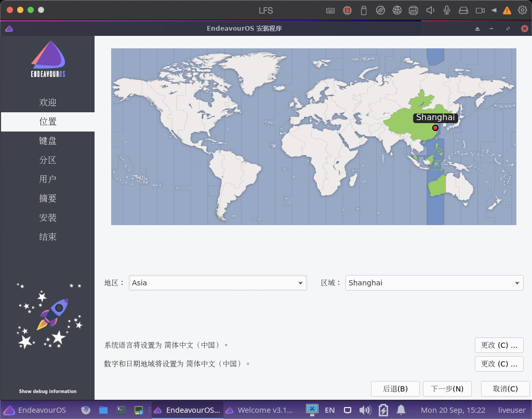Select the 位置 step in sidebar
The image size is (532, 419).
click(x=47, y=122)
